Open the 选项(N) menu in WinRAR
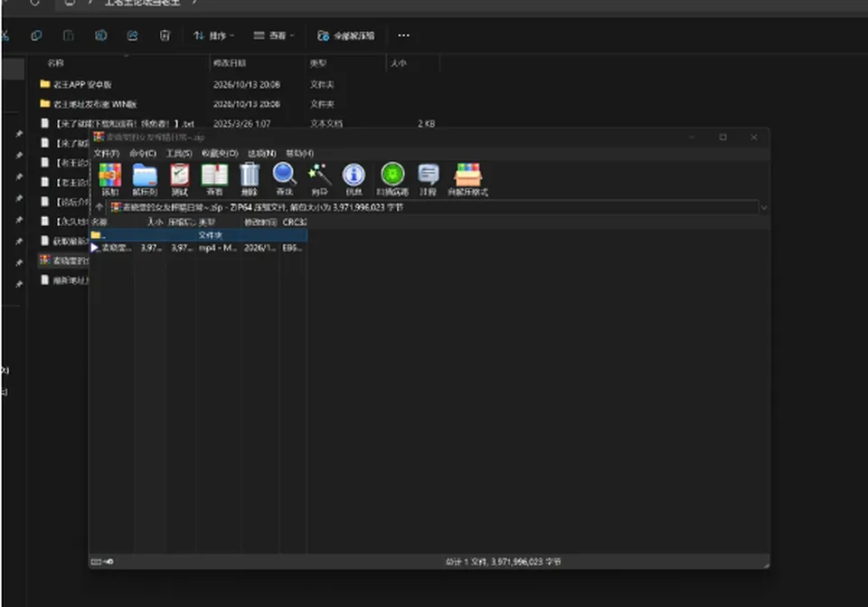The height and width of the screenshot is (607, 868). (x=262, y=153)
